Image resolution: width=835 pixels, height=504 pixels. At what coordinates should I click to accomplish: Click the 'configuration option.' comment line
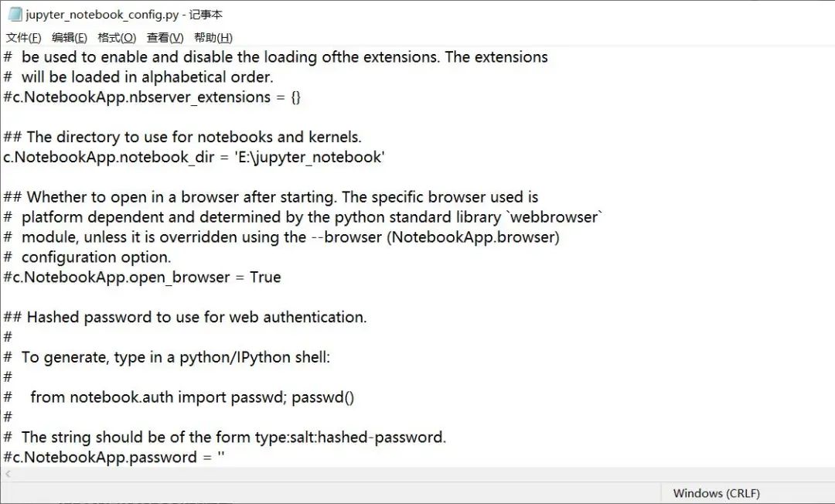point(96,257)
